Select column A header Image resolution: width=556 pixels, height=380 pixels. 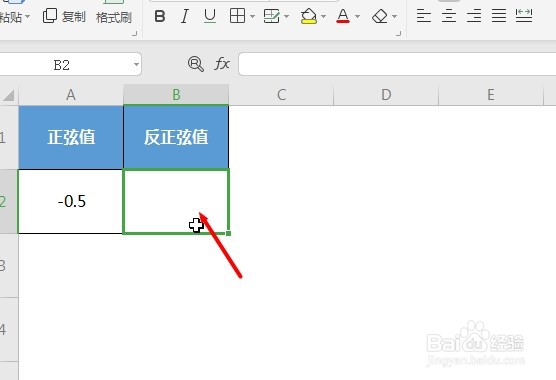(x=71, y=95)
